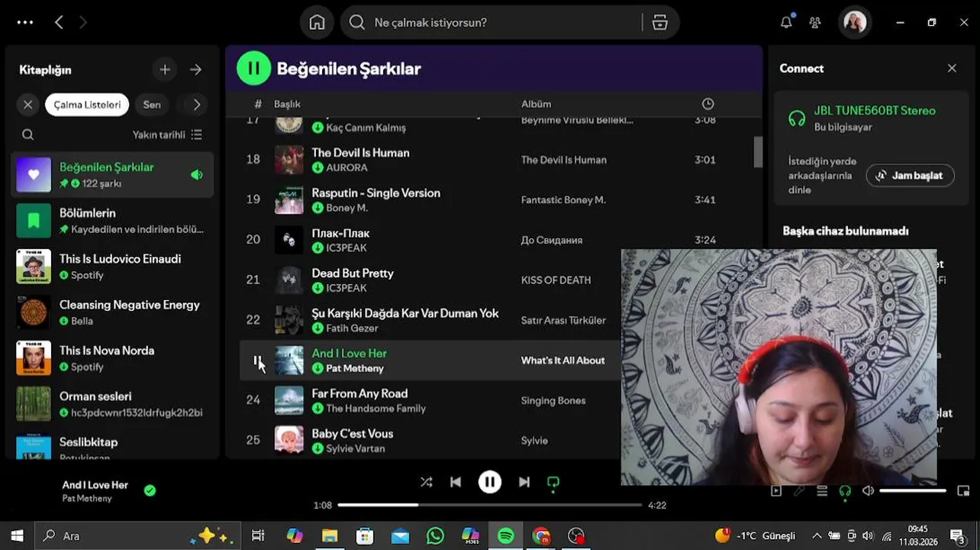Open the Yakın tarihli sort dropdown
This screenshot has width=980, height=550.
167,134
